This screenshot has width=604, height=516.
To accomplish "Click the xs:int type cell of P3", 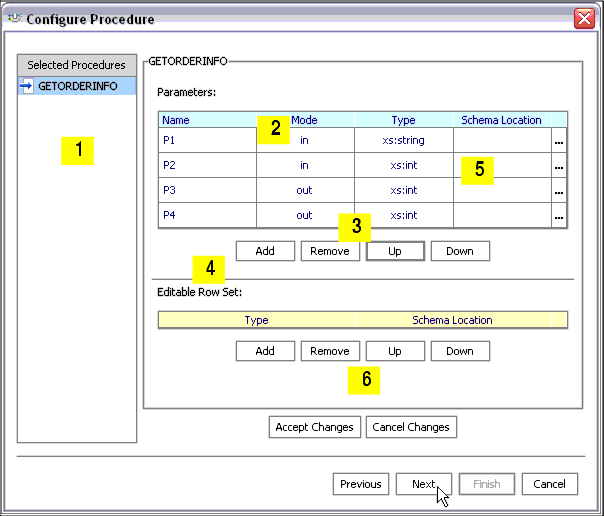I will click(404, 190).
